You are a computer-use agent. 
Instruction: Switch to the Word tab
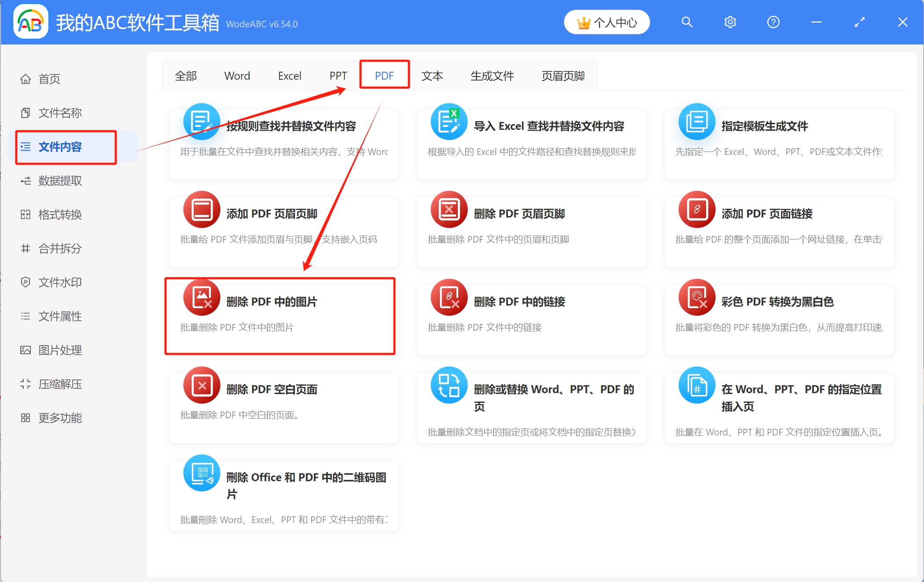(x=237, y=75)
